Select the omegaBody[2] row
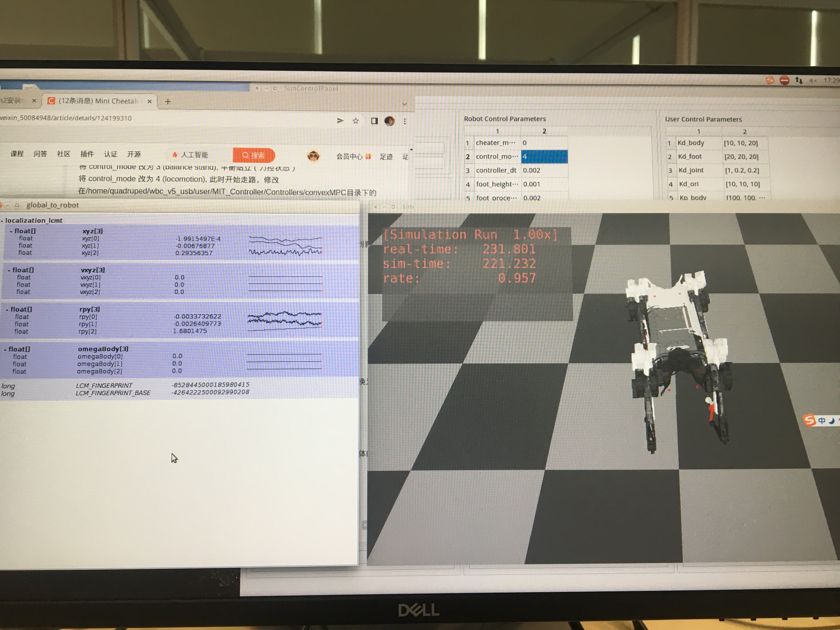The image size is (840, 630). click(x=179, y=371)
